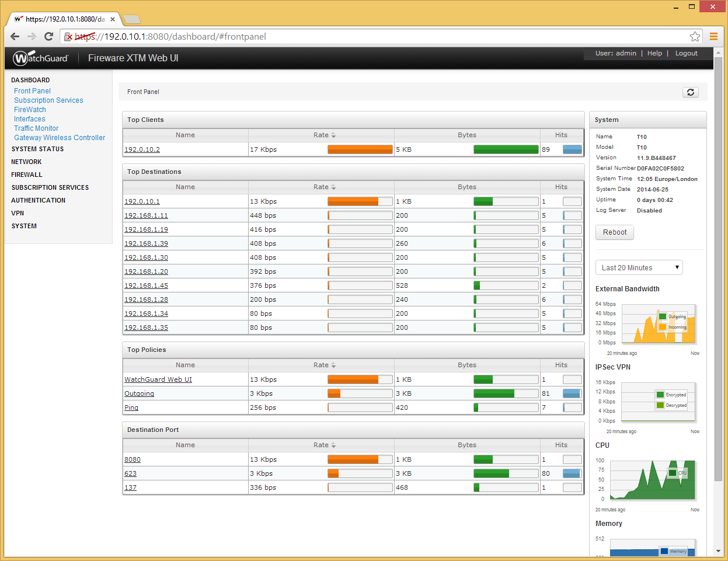This screenshot has width=728, height=561.
Task: Open the Chrome hamburger menu
Action: tap(713, 37)
